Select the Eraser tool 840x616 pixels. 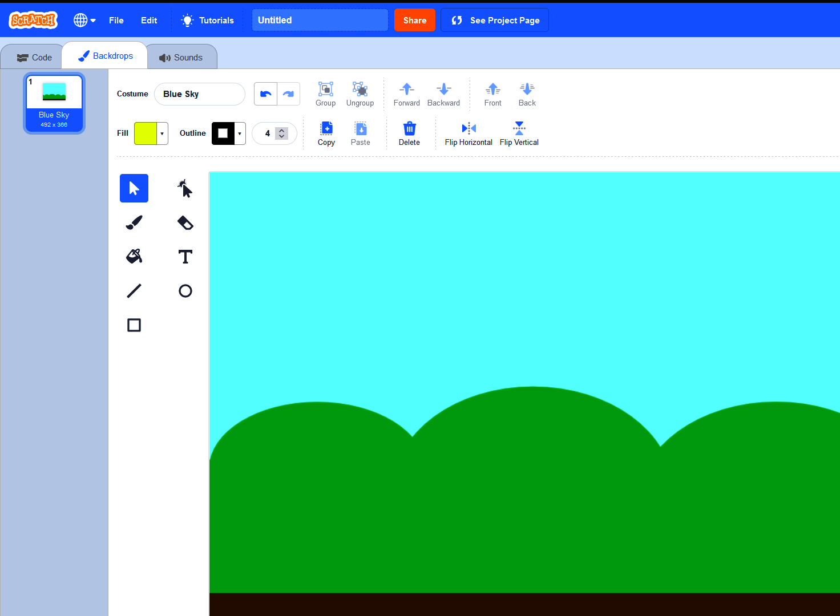[x=185, y=222]
